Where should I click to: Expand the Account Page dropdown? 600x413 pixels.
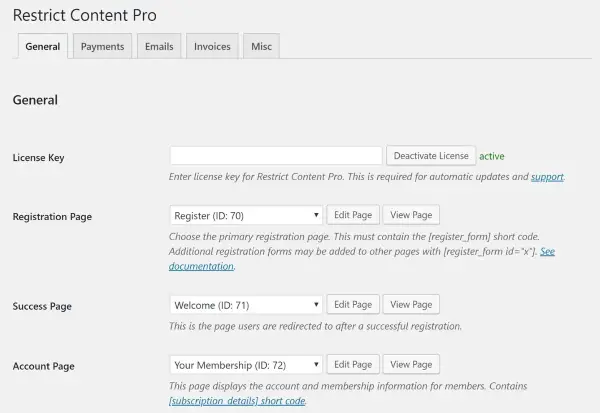246,365
